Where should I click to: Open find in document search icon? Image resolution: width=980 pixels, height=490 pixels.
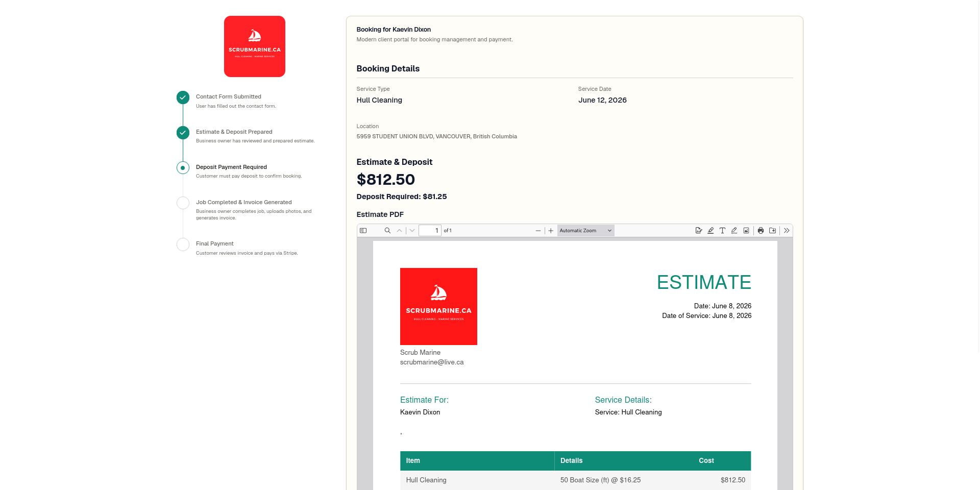pos(387,231)
